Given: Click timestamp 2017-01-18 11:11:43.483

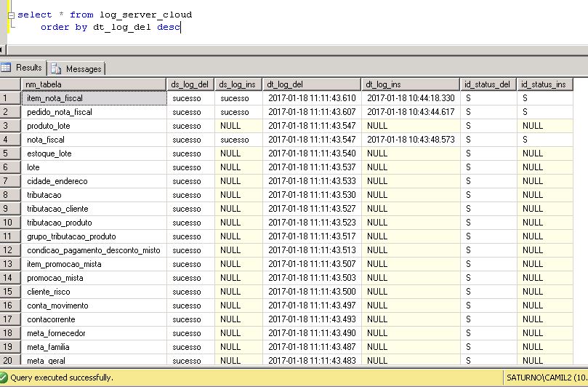Looking at the screenshot, I should click(312, 360).
